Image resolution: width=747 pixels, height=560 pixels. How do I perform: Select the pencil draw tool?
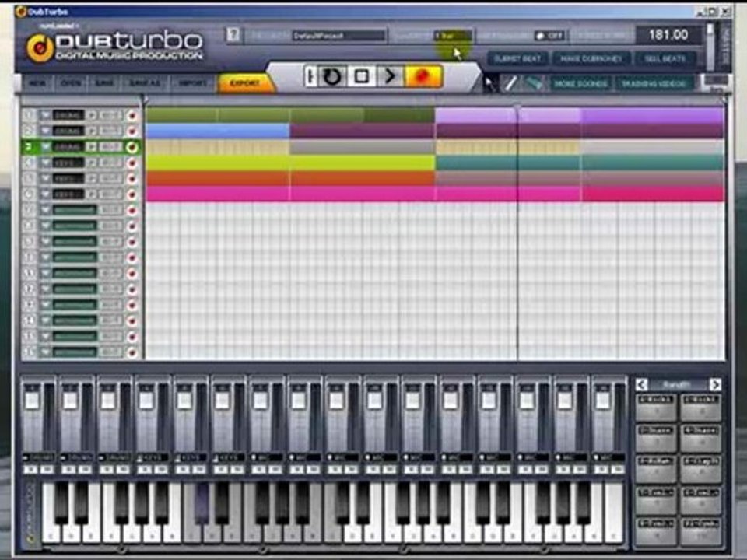click(x=510, y=84)
